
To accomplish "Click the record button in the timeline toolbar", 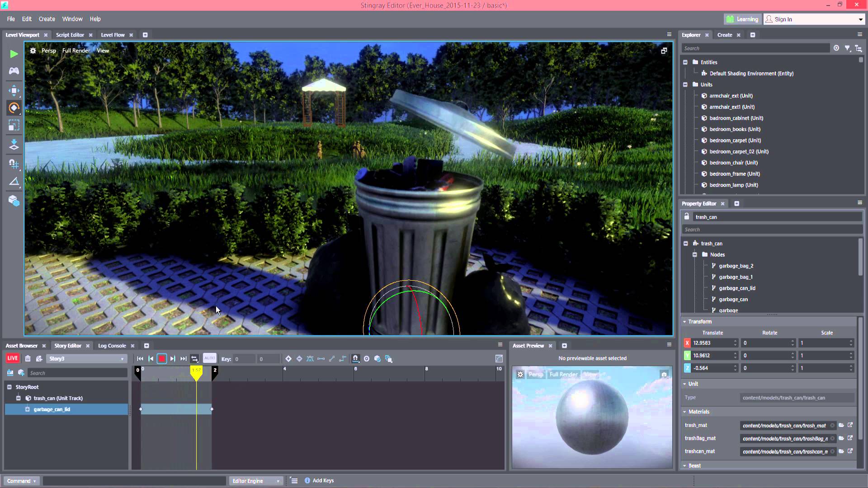I will click(x=162, y=358).
